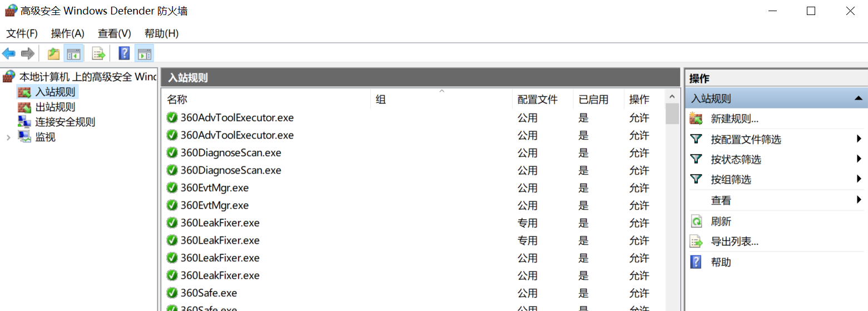The height and width of the screenshot is (311, 868).
Task: Sort rules by the 组 column header
Action: click(442, 100)
